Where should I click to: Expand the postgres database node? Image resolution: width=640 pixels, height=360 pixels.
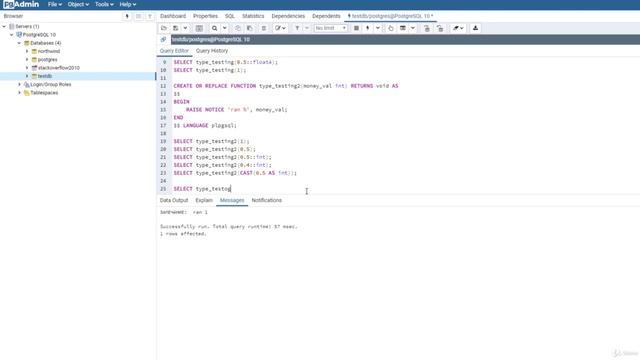tap(27, 60)
